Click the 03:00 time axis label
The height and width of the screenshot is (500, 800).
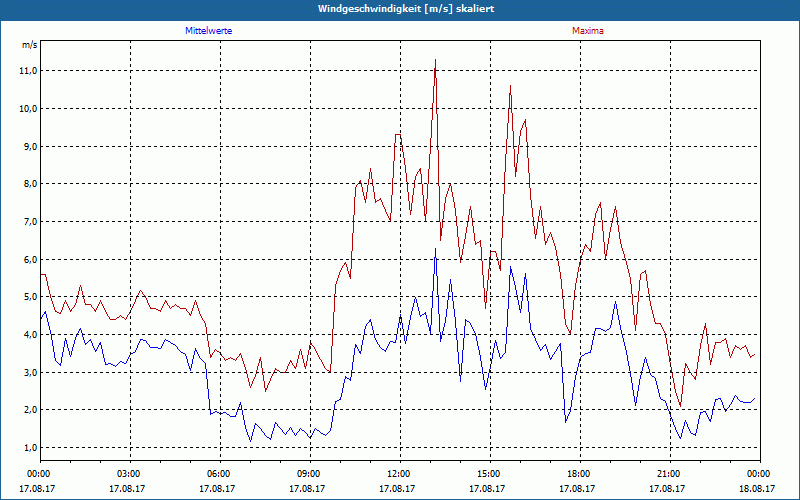click(x=130, y=474)
